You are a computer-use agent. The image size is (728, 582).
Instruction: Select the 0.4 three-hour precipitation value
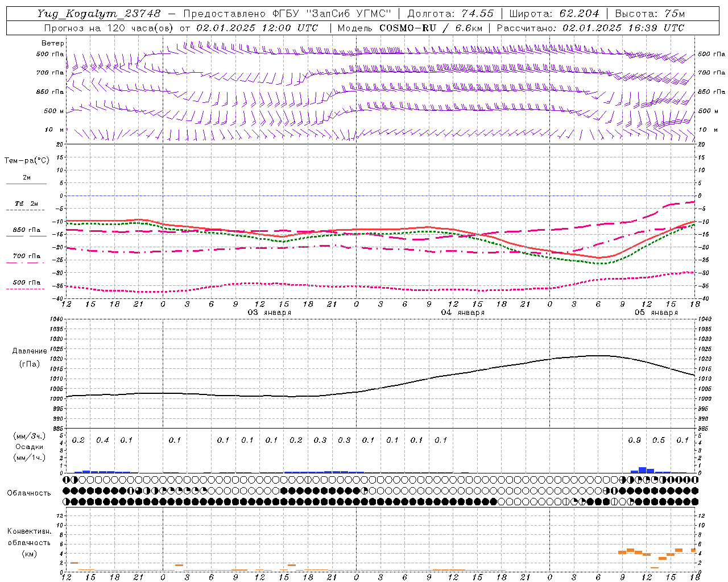pyautogui.click(x=102, y=440)
